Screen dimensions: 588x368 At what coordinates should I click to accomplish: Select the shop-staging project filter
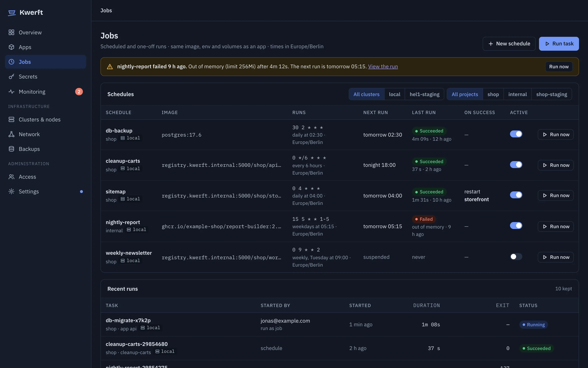click(551, 94)
